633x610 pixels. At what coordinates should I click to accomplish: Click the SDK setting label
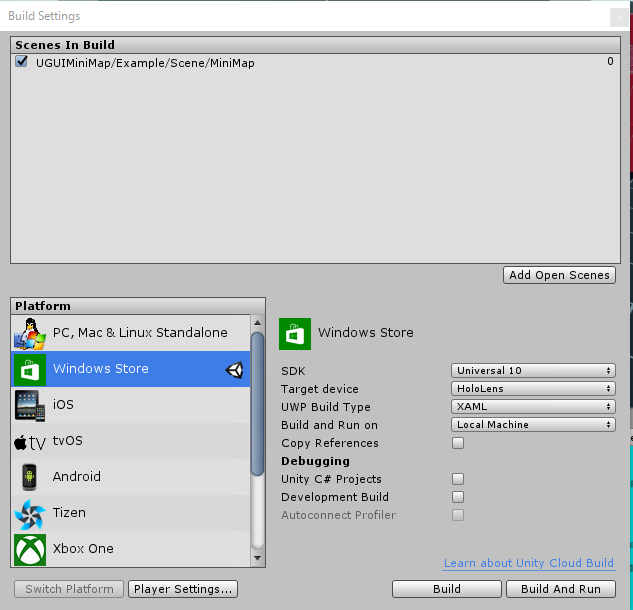pyautogui.click(x=293, y=371)
